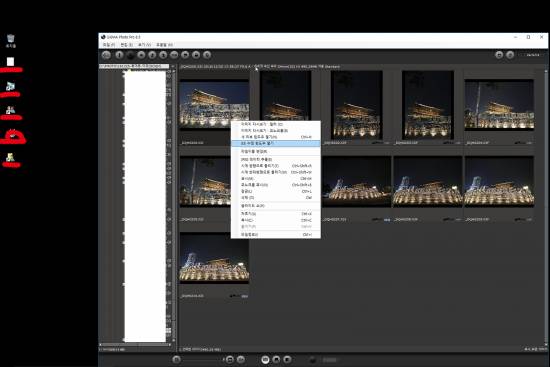Click the second icon right of the size slider
The image size is (550, 367).
click(x=241, y=359)
